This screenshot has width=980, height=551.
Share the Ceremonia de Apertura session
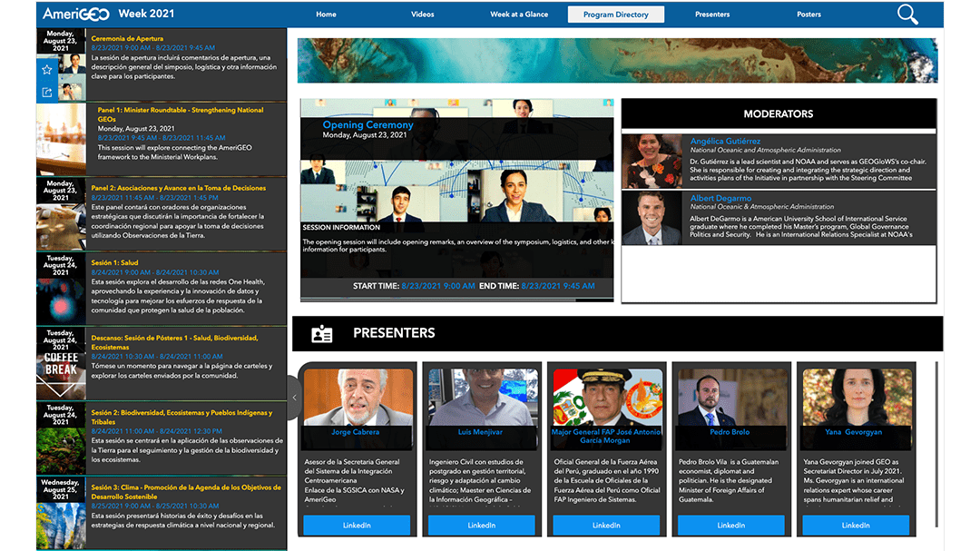point(47,93)
